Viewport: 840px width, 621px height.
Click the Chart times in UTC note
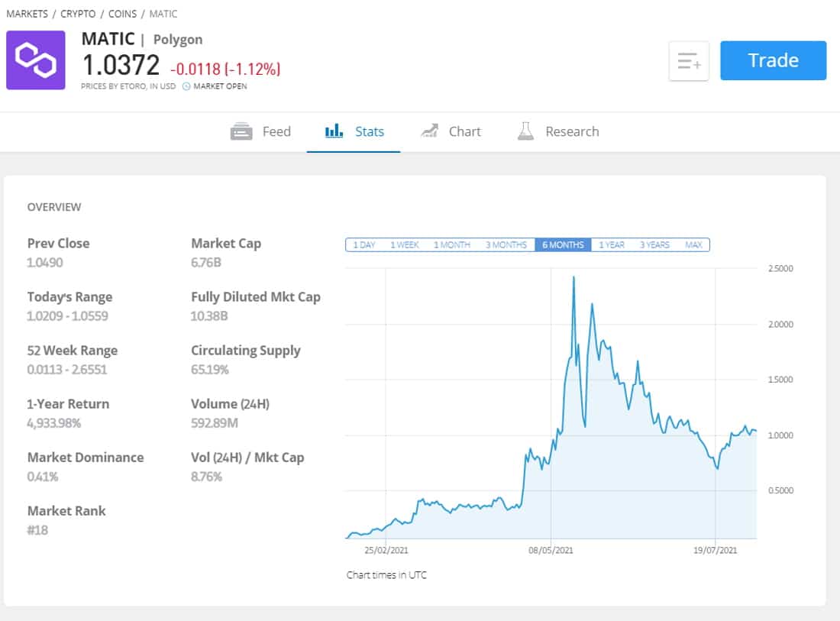386,575
